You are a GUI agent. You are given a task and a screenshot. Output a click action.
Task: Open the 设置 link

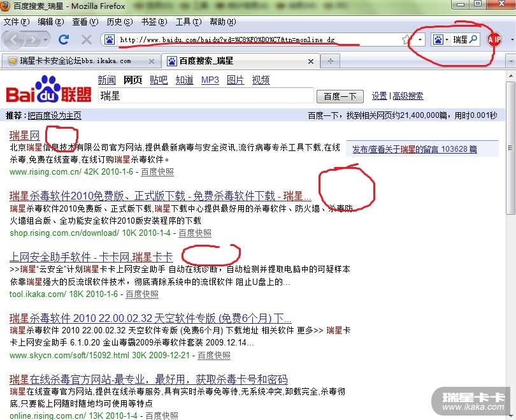point(379,96)
